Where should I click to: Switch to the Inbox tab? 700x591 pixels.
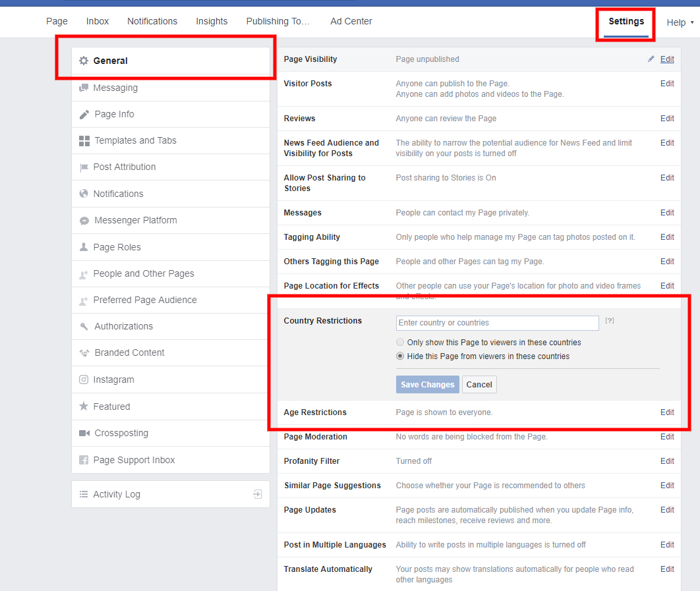click(x=98, y=21)
